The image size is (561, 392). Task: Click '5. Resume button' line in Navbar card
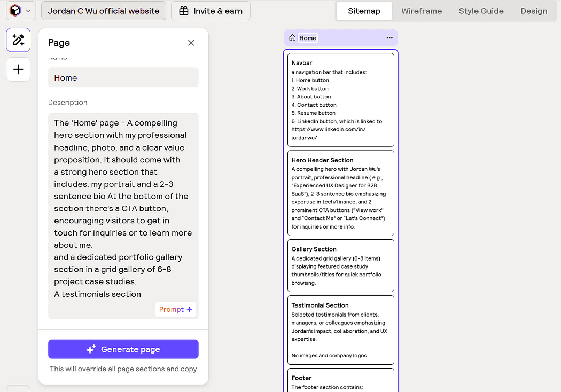pyautogui.click(x=314, y=113)
